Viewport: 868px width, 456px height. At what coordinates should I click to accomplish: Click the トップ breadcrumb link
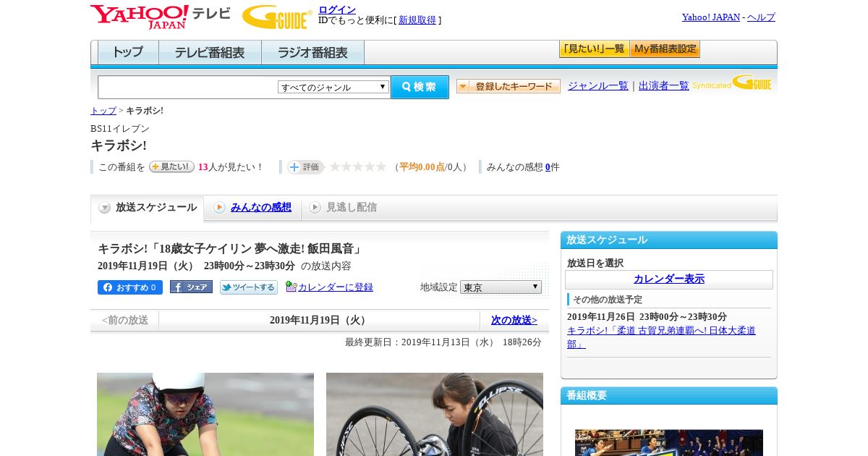103,111
